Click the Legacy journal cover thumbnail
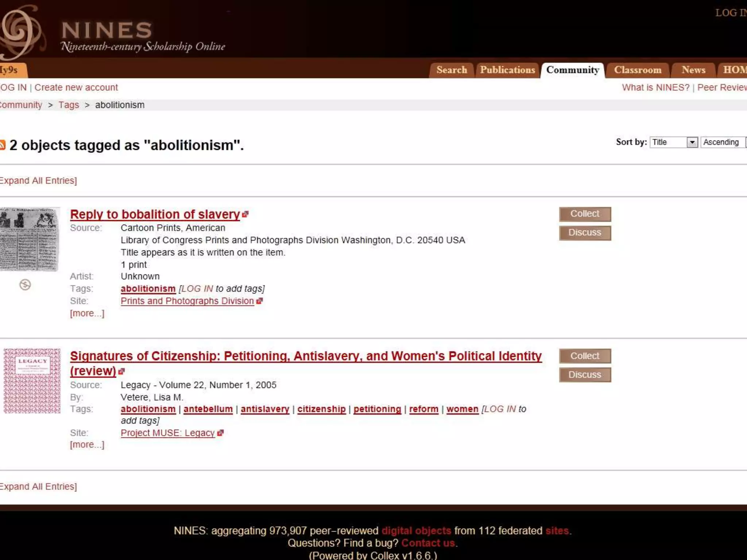Viewport: 747px width, 560px height. [x=32, y=381]
